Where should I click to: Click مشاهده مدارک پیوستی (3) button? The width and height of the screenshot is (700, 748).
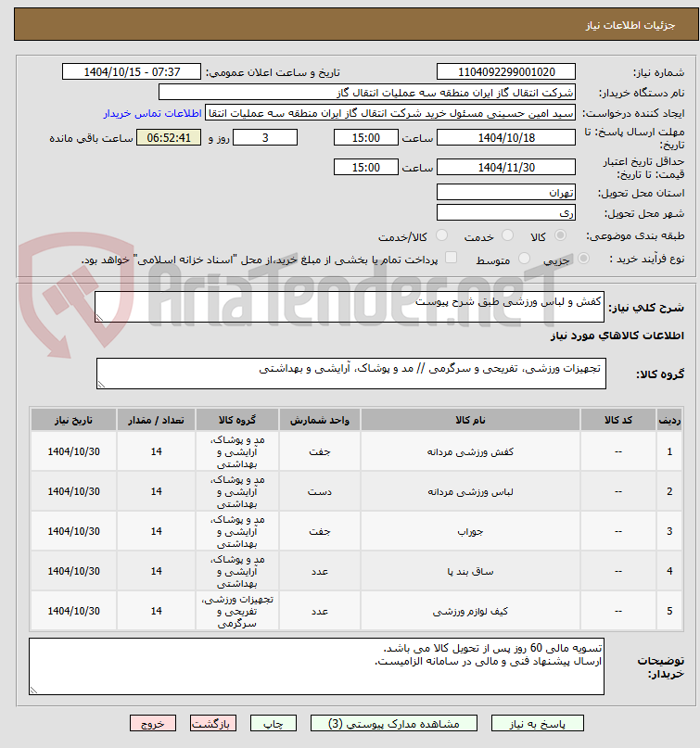pyautogui.click(x=394, y=723)
